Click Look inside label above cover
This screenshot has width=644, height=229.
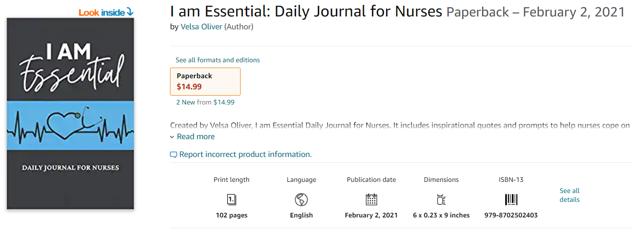102,12
